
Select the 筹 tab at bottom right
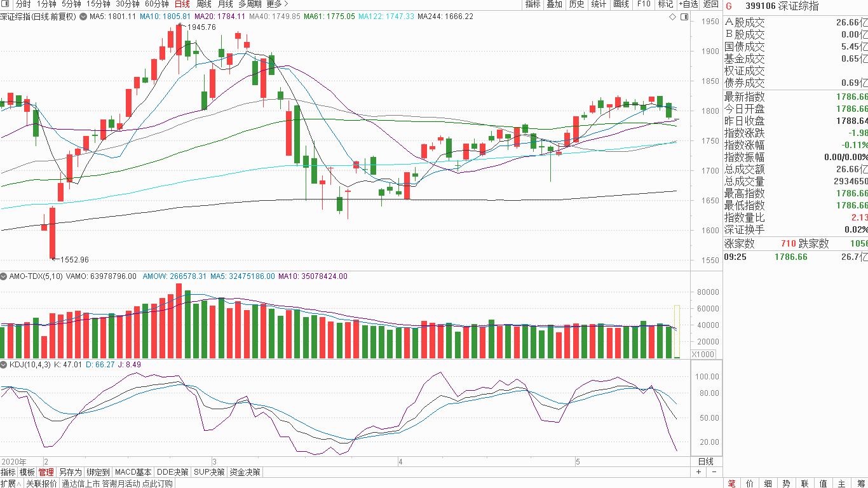pyautogui.click(x=860, y=484)
